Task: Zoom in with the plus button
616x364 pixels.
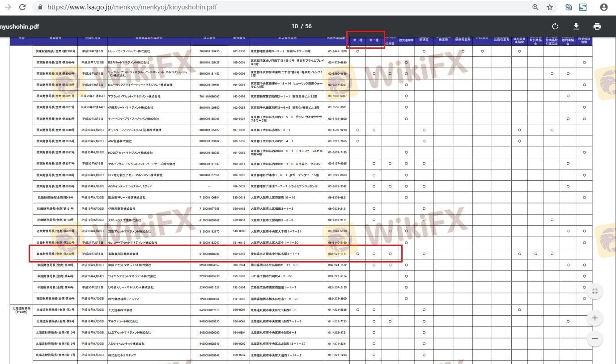Action: click(x=595, y=318)
